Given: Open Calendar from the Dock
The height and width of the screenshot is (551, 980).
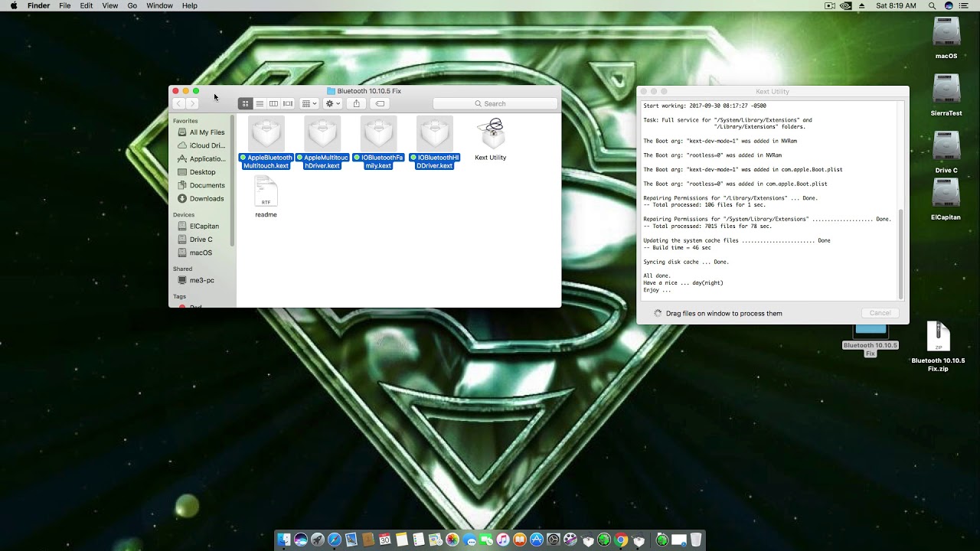Looking at the screenshot, I should tap(385, 540).
